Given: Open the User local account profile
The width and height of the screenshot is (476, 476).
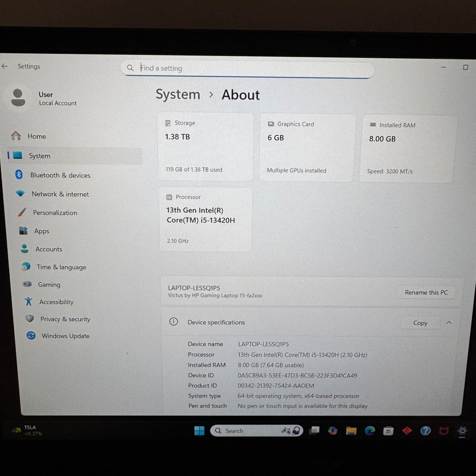Looking at the screenshot, I should coord(43,98).
